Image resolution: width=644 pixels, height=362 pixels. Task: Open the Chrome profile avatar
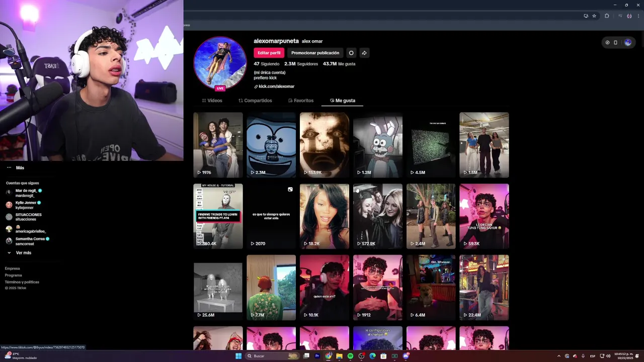629,16
